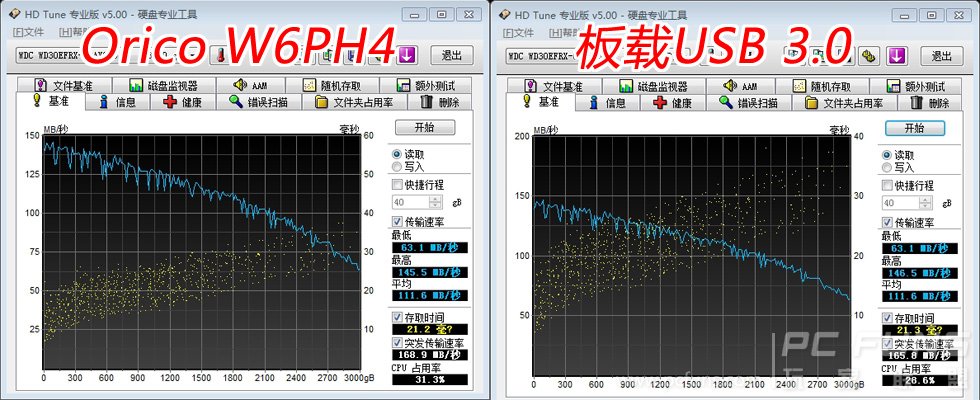Open 删除 tab in 板载USB 3.0 window
The image size is (980, 400).
pos(930,102)
